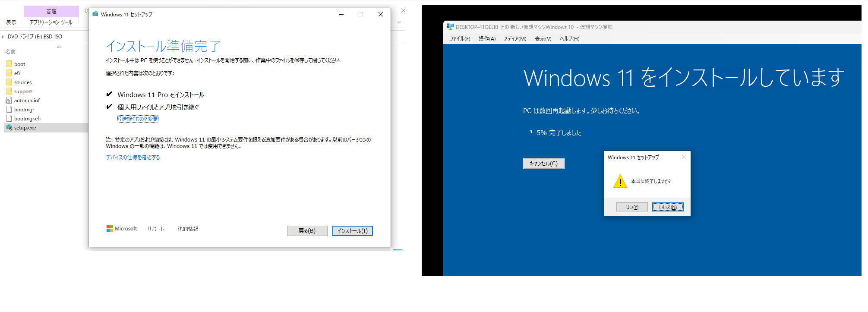The image size is (868, 312).
Task: Confirm quitting with はい(Y)
Action: pyautogui.click(x=632, y=207)
